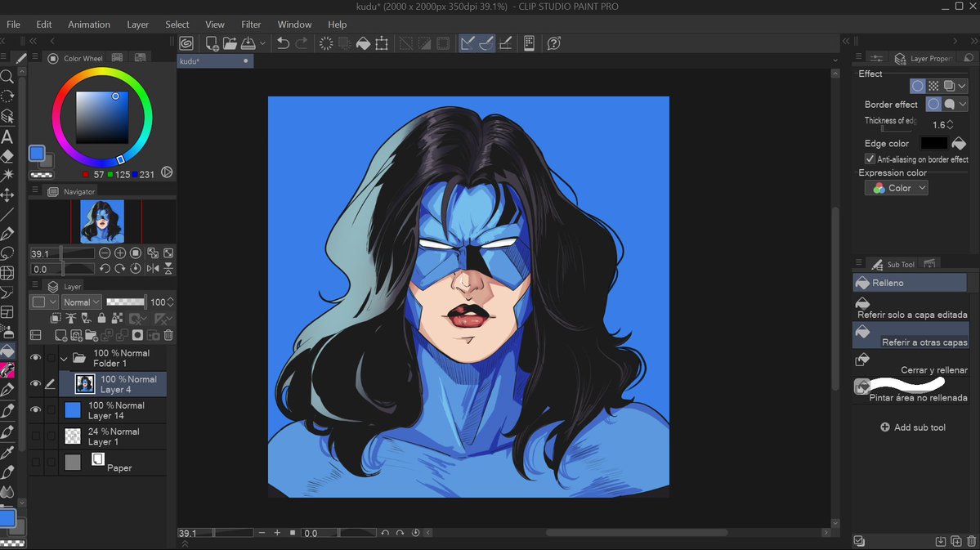Screen dimensions: 980x550
Task: Collapse Folder 1 layer group
Action: (x=64, y=359)
